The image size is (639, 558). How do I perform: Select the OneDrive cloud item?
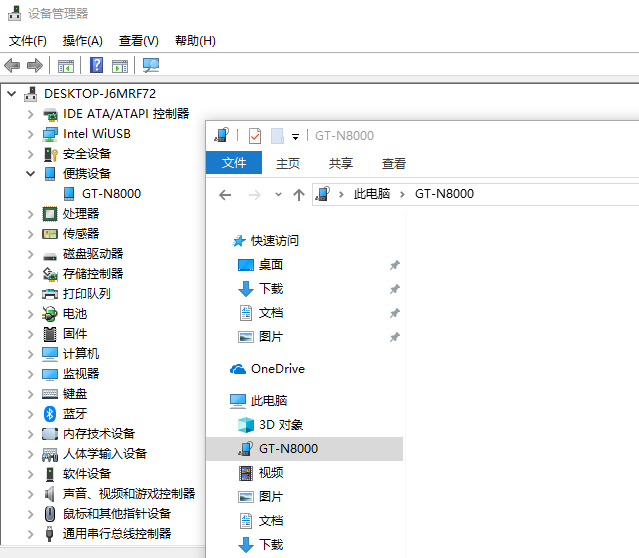pos(277,369)
